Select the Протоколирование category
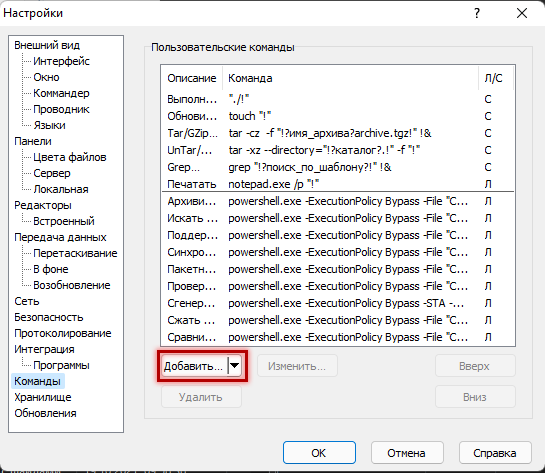 point(63,333)
